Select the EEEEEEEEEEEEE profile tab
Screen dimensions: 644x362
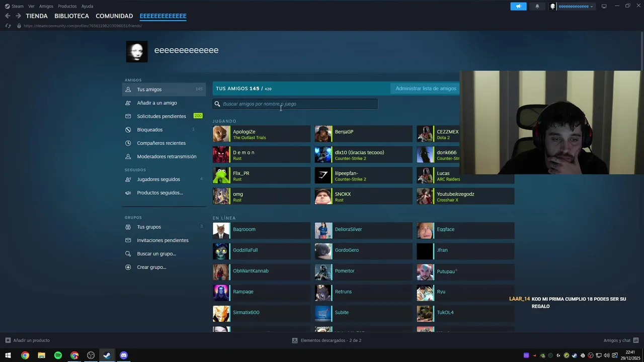(163, 16)
